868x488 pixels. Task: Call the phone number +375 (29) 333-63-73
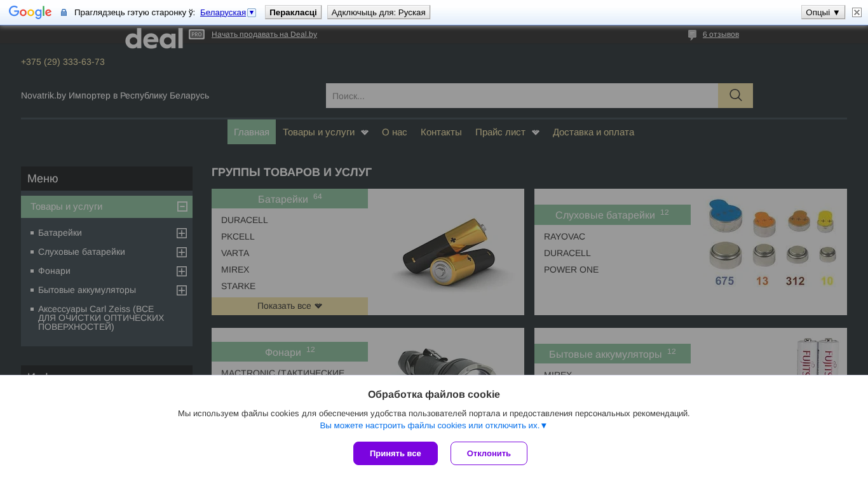[63, 62]
